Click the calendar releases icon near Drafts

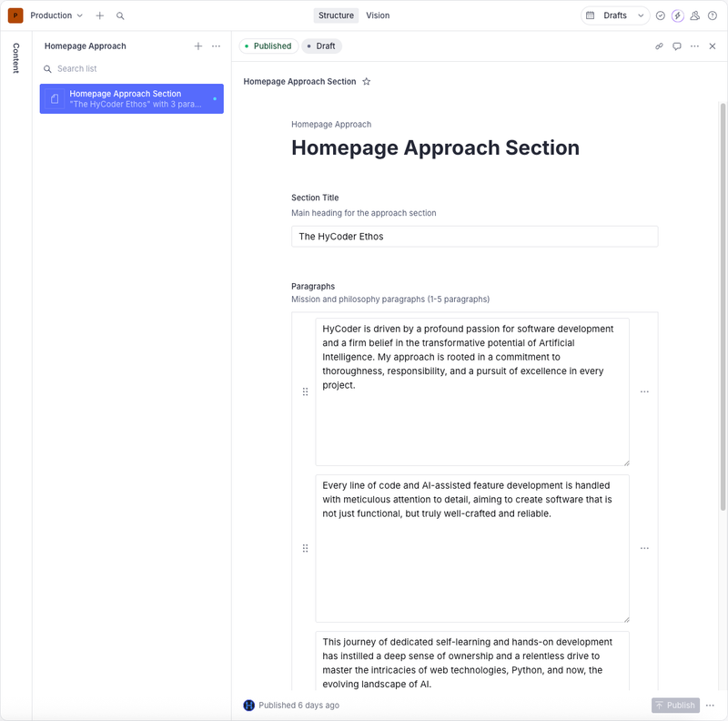coord(589,15)
